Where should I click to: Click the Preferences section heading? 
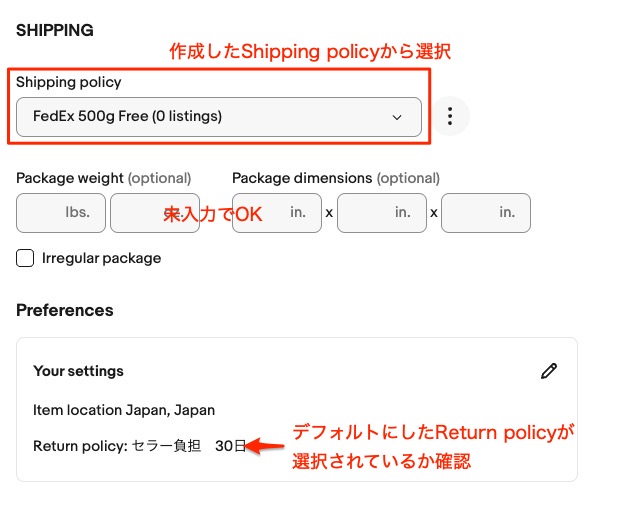[65, 310]
